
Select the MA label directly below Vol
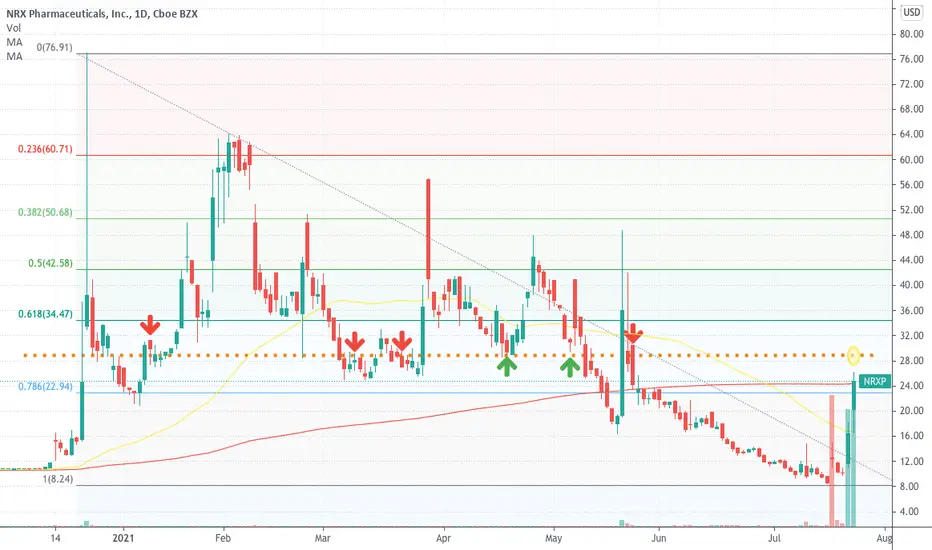coord(14,42)
